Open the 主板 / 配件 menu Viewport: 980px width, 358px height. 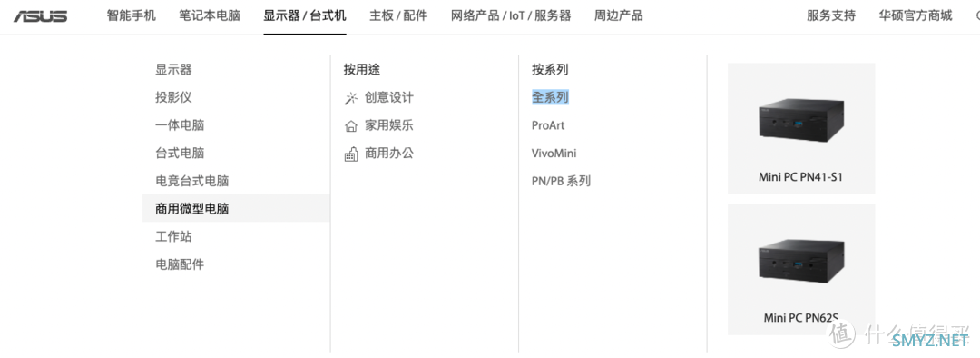[398, 15]
